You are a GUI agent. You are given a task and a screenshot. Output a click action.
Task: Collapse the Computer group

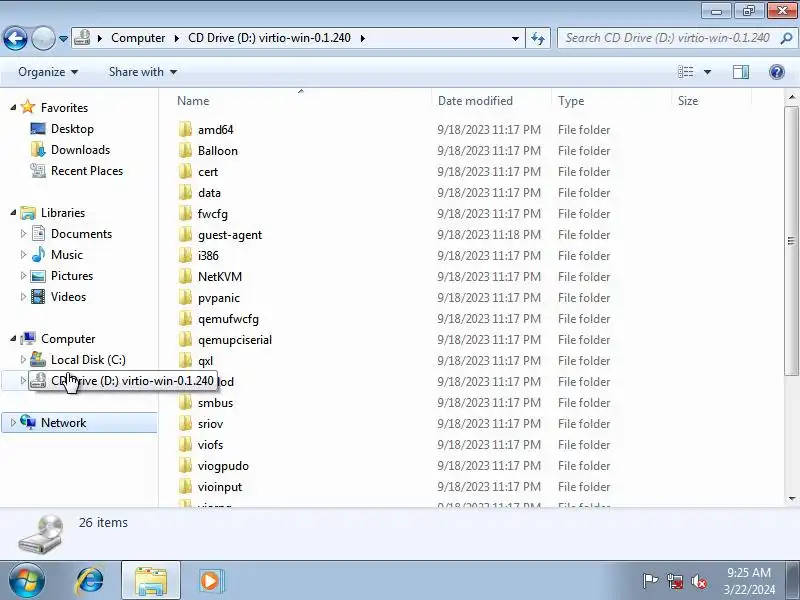point(13,338)
